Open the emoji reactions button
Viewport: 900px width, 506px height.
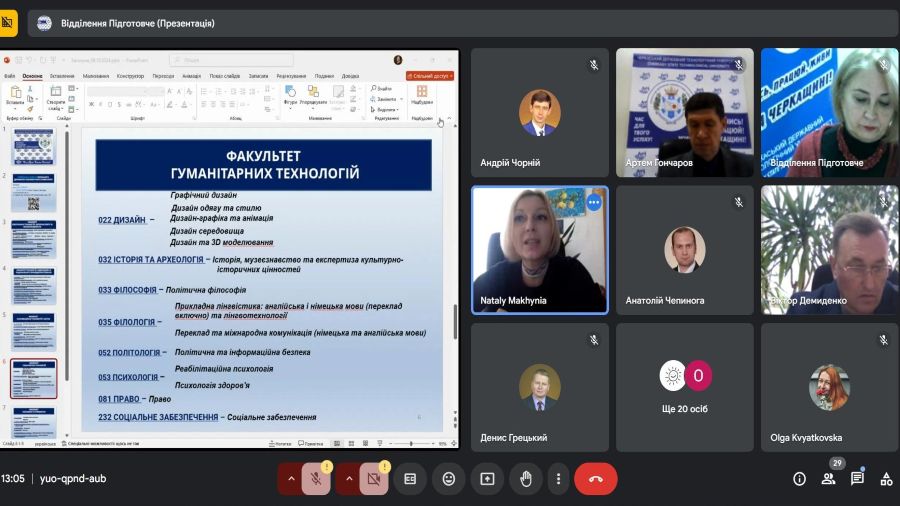click(x=448, y=479)
